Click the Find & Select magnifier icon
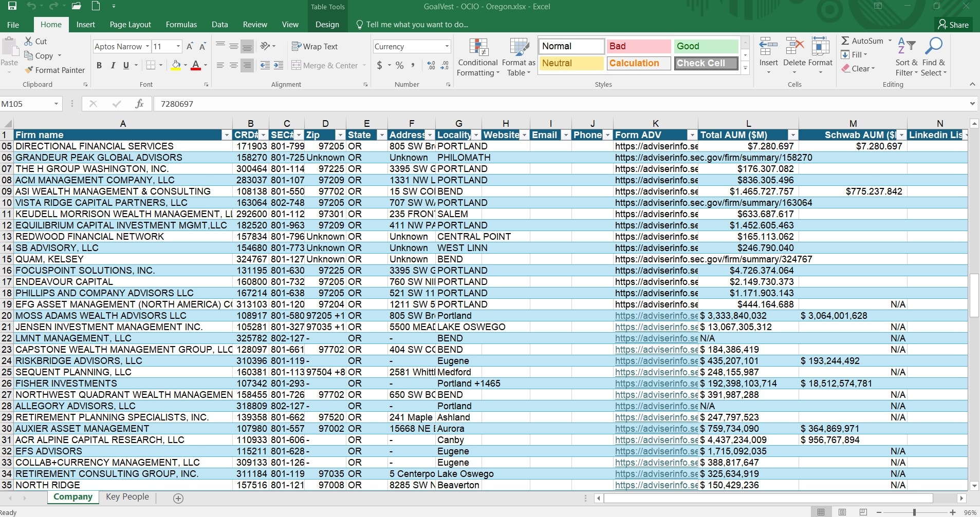This screenshot has height=517, width=980. click(x=933, y=46)
